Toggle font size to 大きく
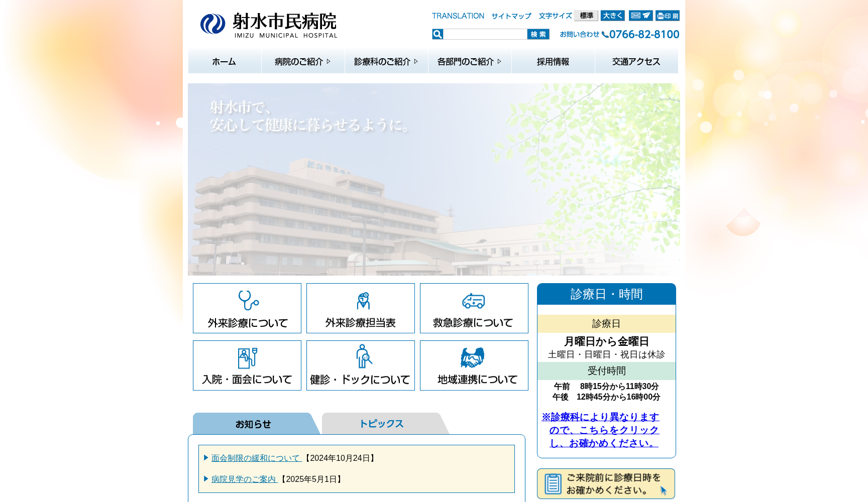868x502 pixels. [612, 16]
